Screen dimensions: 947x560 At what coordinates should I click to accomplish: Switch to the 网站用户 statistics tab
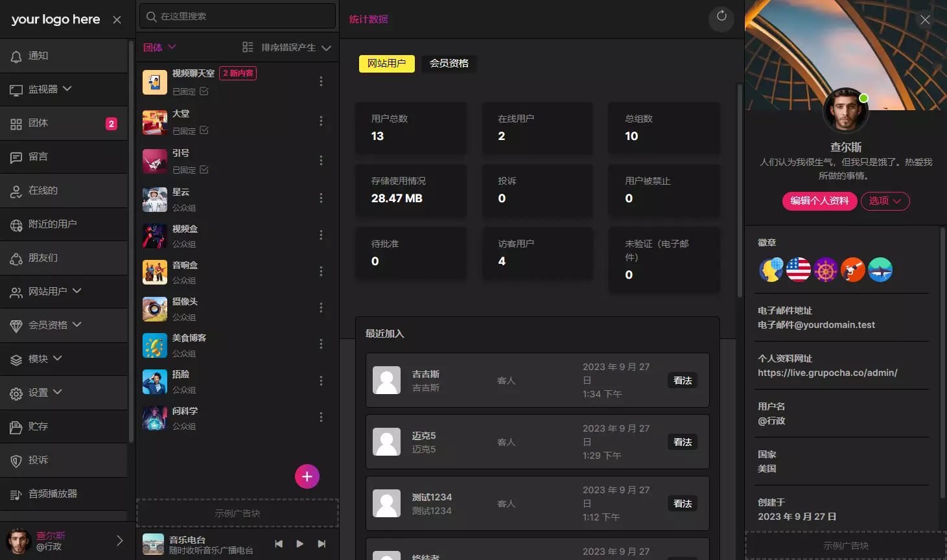point(387,63)
